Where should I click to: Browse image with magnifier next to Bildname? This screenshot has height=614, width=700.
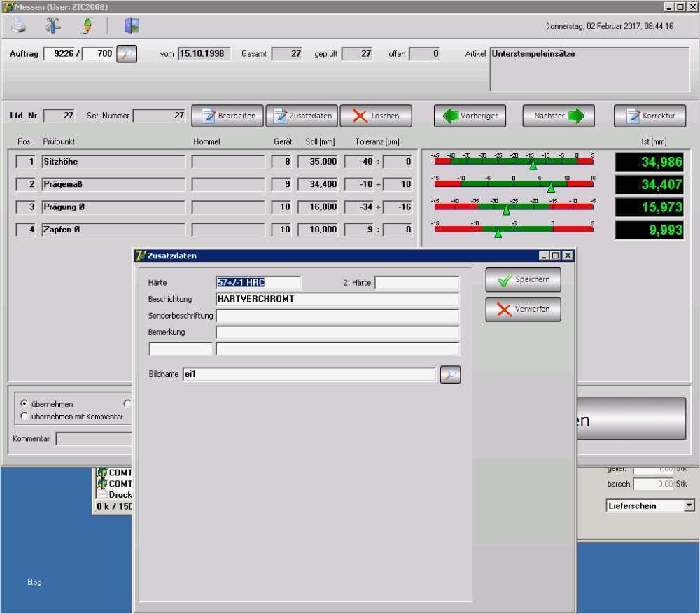450,374
